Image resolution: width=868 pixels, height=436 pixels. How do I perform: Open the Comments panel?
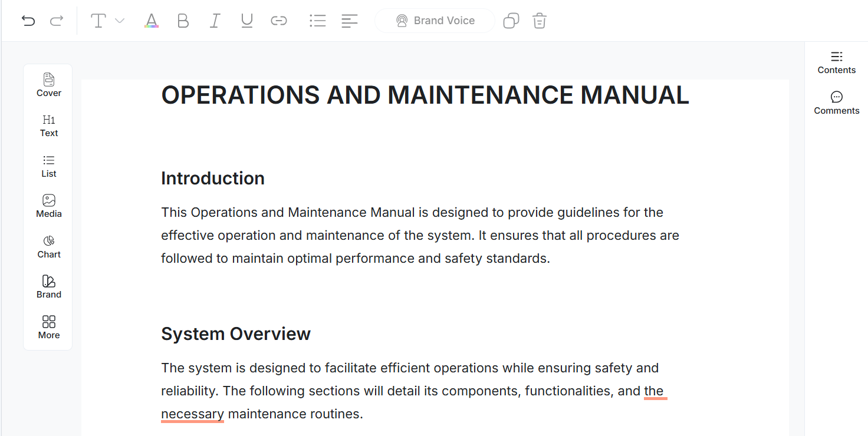click(x=836, y=103)
